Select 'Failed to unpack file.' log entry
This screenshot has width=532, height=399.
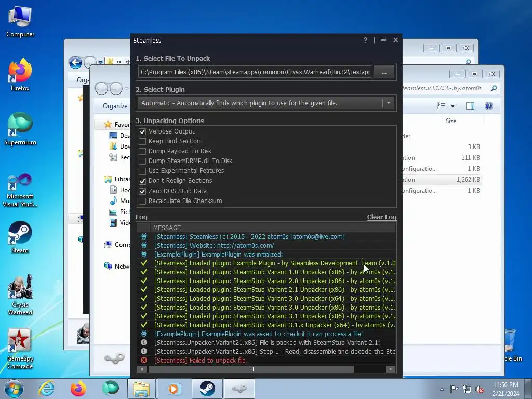point(267,361)
